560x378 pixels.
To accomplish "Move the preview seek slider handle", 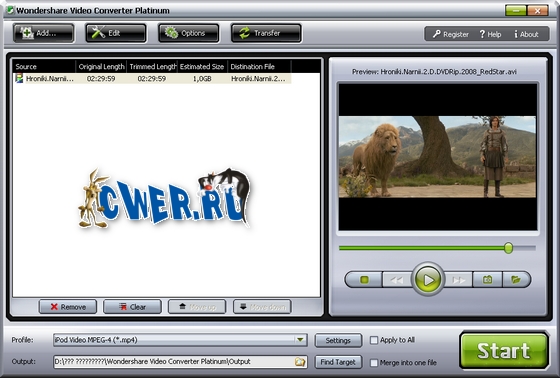I will (x=509, y=248).
